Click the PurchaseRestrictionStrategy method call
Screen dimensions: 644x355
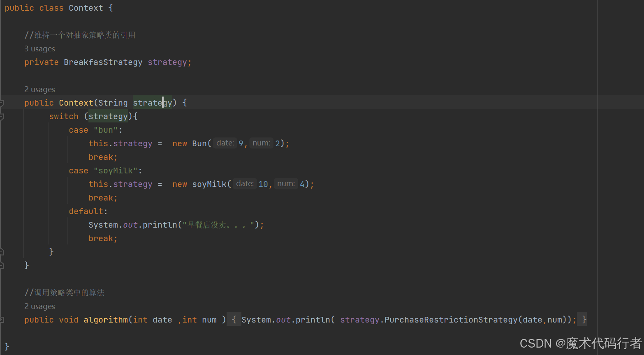451,320
